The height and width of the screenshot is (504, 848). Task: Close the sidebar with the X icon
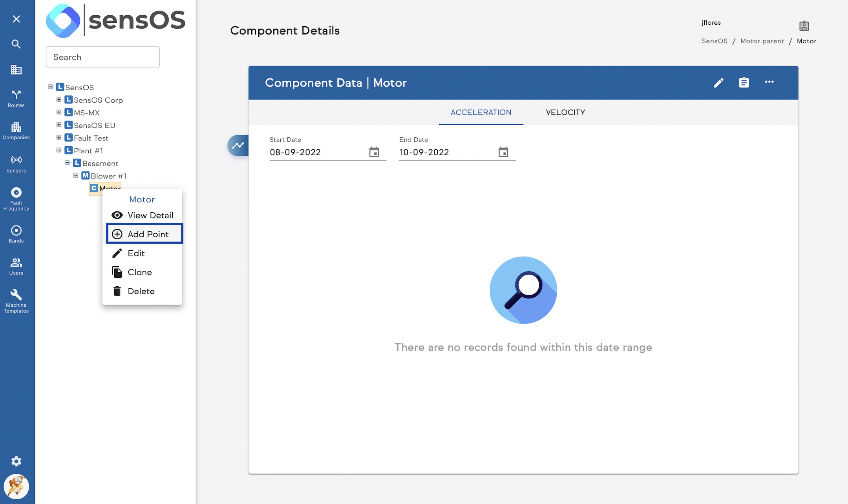(x=16, y=19)
